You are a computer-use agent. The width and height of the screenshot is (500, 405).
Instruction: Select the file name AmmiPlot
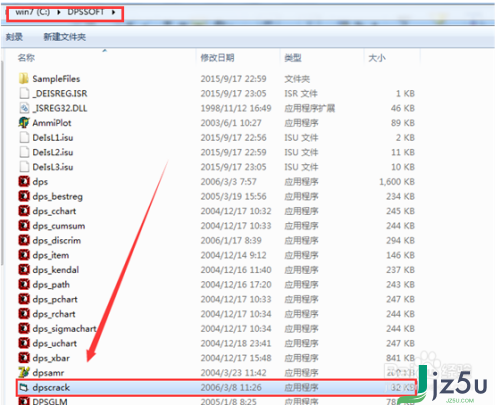tap(52, 123)
